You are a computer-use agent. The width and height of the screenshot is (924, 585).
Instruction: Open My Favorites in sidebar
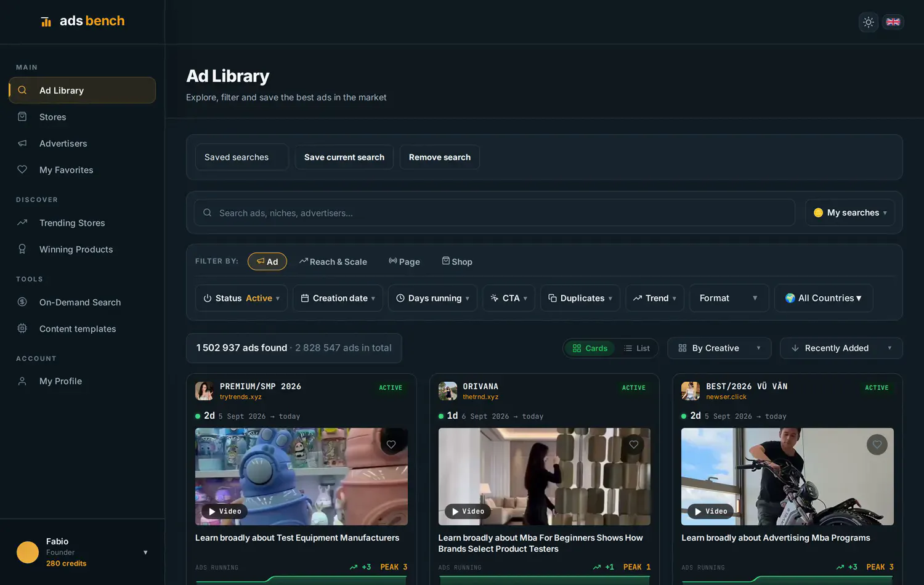pyautogui.click(x=82, y=170)
